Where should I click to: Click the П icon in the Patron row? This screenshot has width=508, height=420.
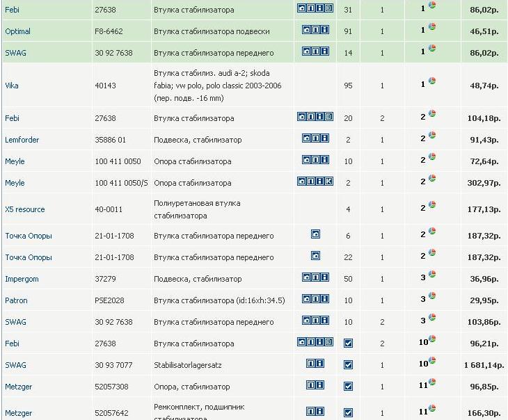(315, 298)
